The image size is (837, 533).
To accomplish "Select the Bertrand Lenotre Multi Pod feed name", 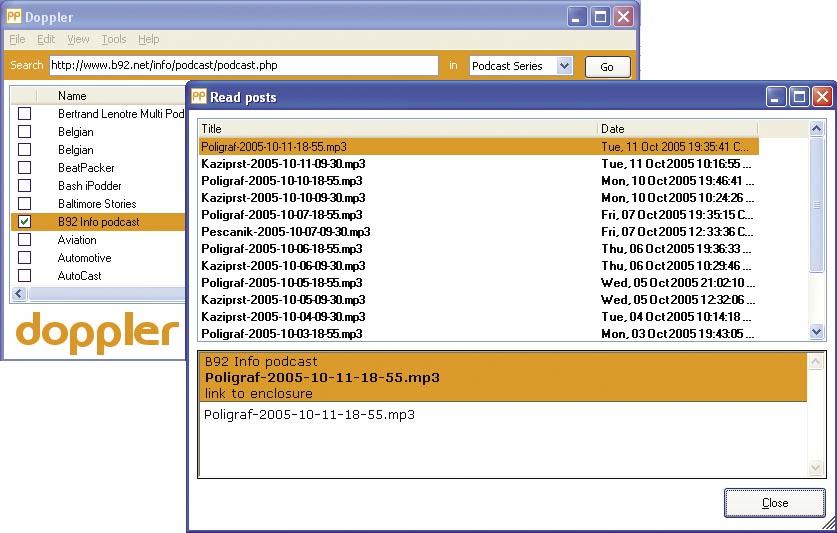I will coord(121,113).
